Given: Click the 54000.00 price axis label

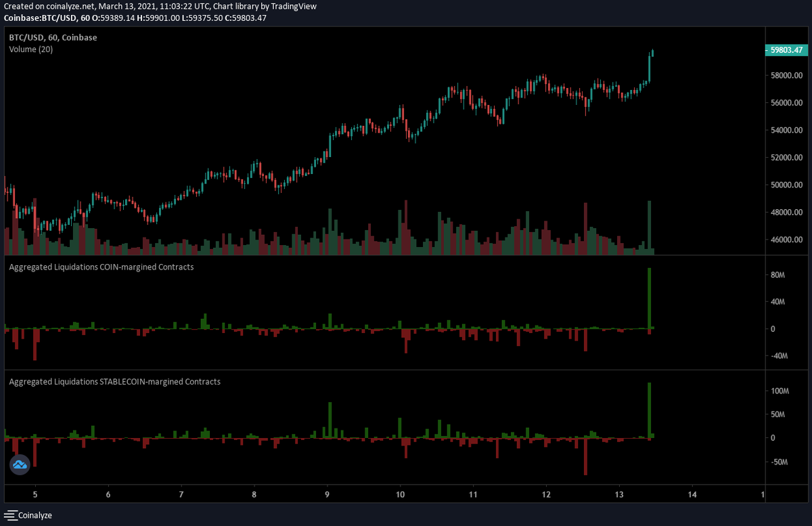Looking at the screenshot, I should point(786,130).
